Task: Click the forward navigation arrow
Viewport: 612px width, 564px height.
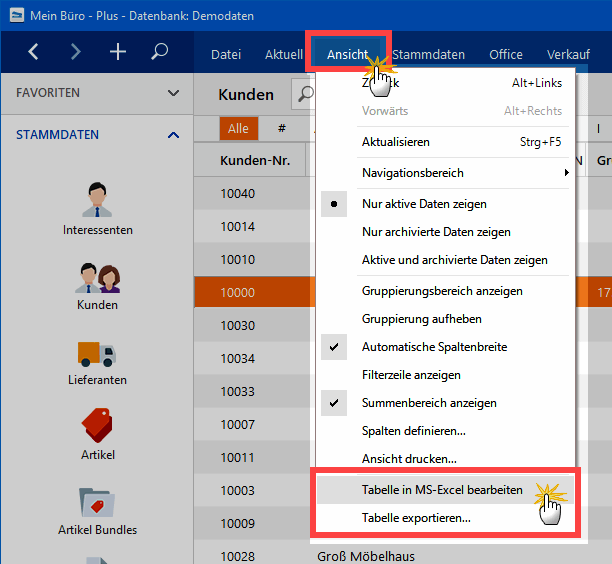Action: (x=76, y=52)
